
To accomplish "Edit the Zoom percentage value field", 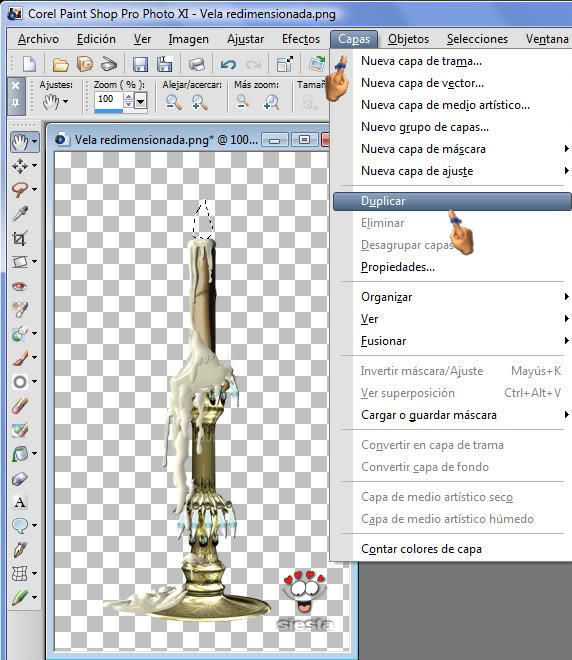I will tap(109, 100).
